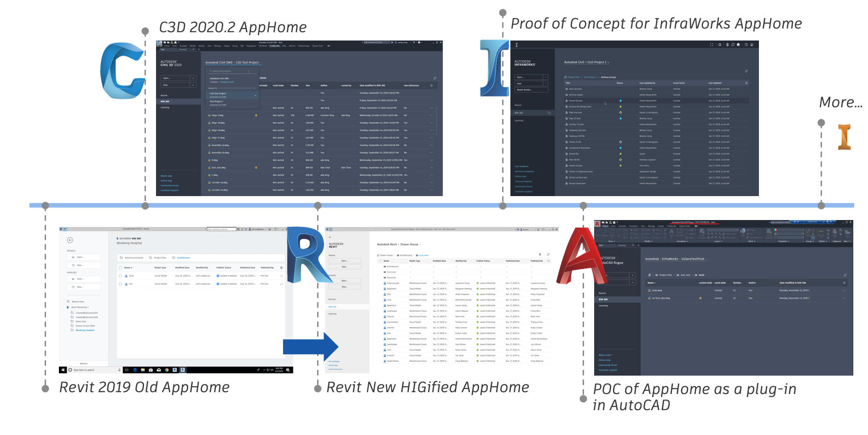
Task: Click the back arrow in Revit 2019 home
Action: click(70, 240)
